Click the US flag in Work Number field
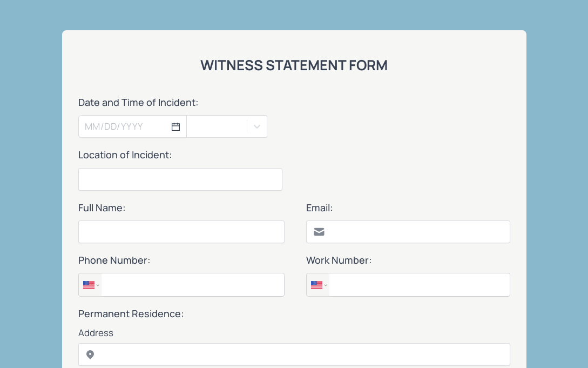The height and width of the screenshot is (368, 588). [316, 285]
